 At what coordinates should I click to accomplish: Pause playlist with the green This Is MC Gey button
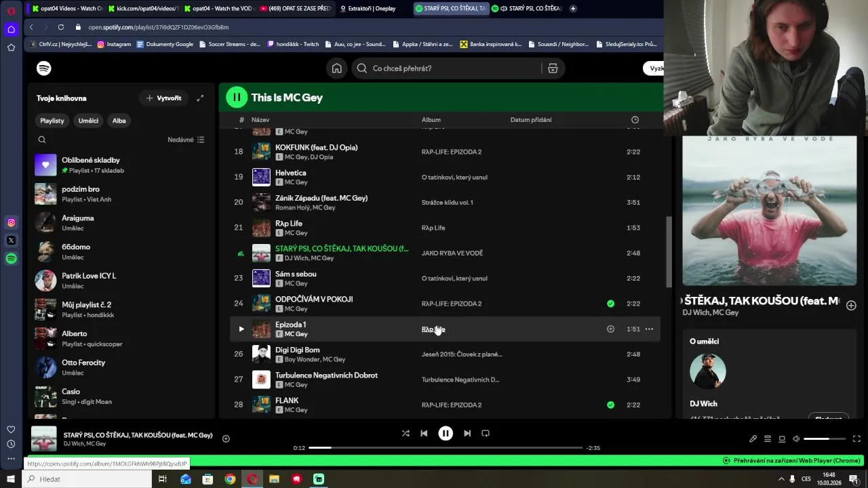pyautogui.click(x=237, y=98)
